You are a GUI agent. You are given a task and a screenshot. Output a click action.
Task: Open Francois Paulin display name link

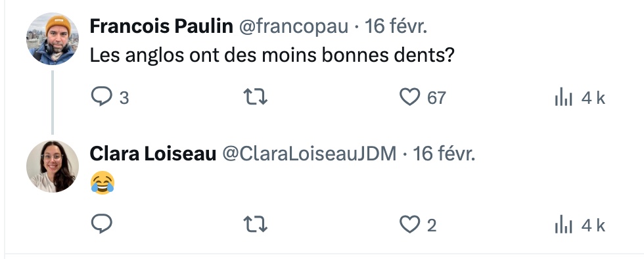[x=162, y=27]
